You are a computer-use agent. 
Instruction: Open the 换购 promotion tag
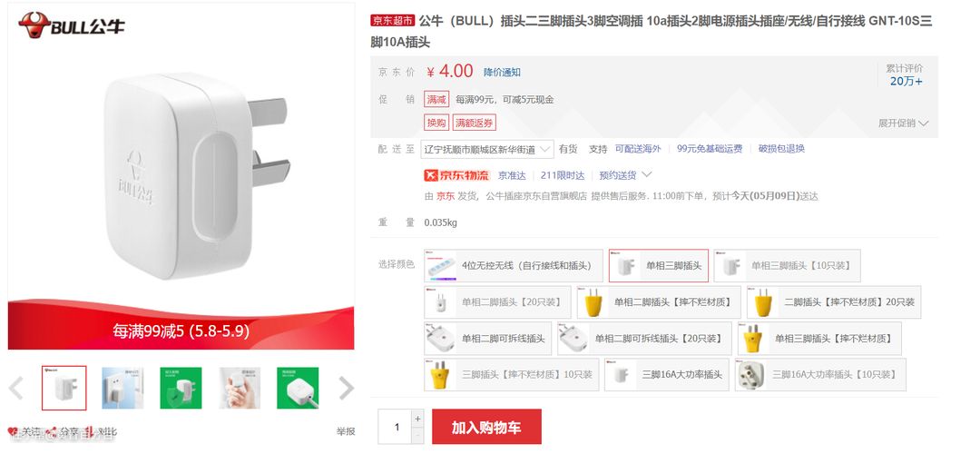tap(436, 123)
